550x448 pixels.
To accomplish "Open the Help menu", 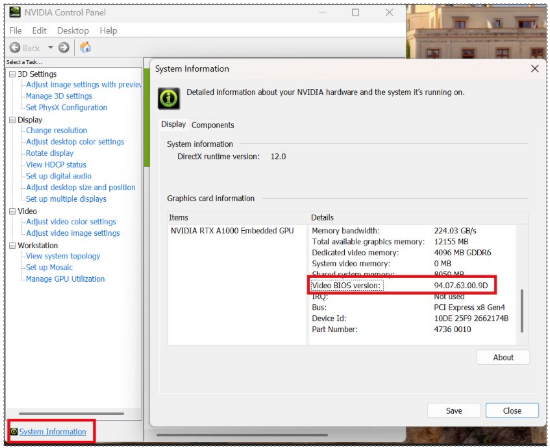I will (x=108, y=31).
